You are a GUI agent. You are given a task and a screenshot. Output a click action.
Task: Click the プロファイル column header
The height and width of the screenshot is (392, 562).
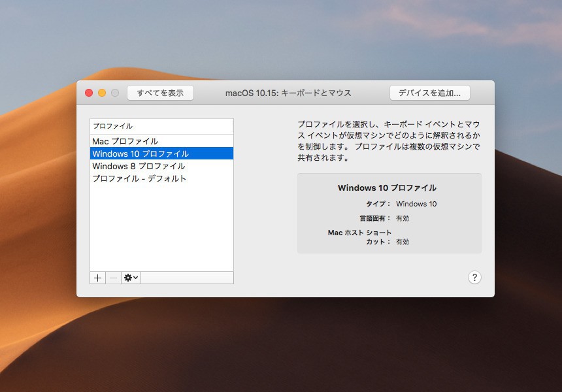161,126
